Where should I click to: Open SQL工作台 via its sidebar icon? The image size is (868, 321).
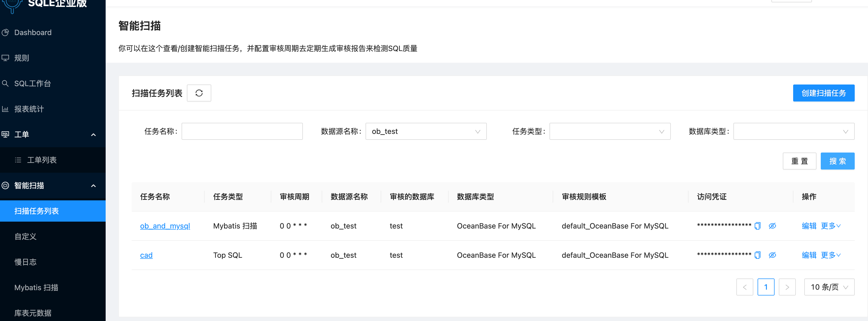pos(5,83)
